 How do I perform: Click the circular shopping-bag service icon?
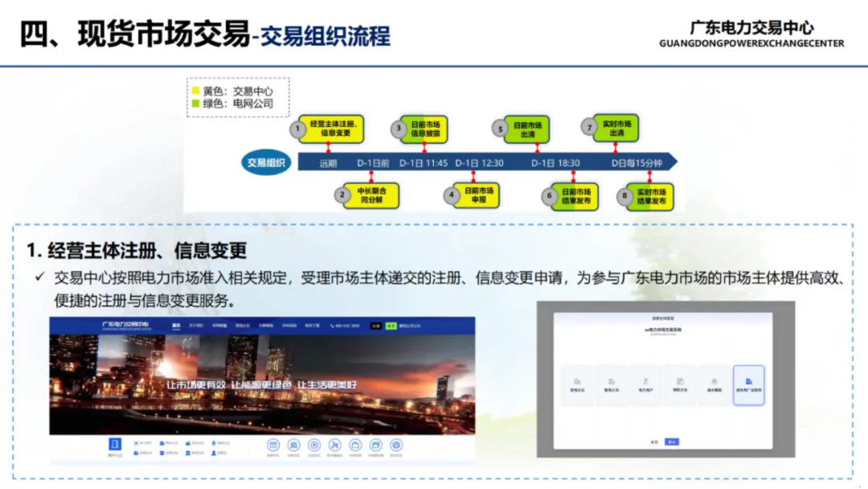click(x=355, y=445)
